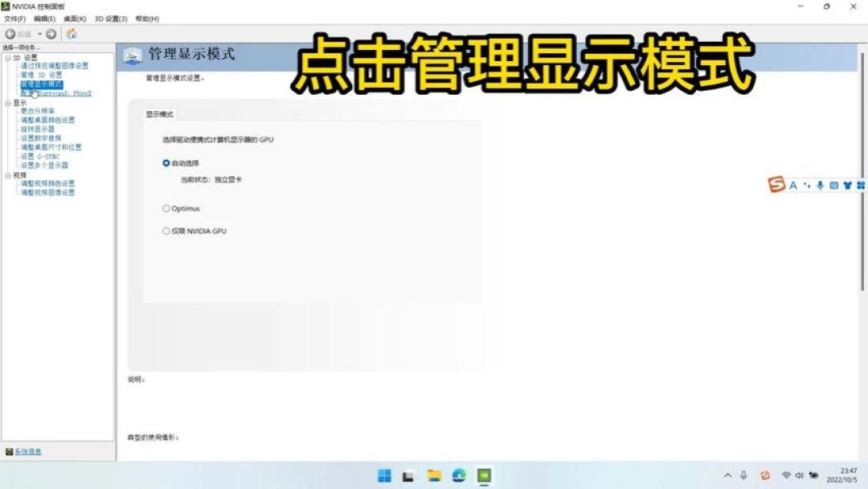The image size is (868, 489).
Task: Click the vertical scrollbar on the right edge
Action: coord(862,171)
